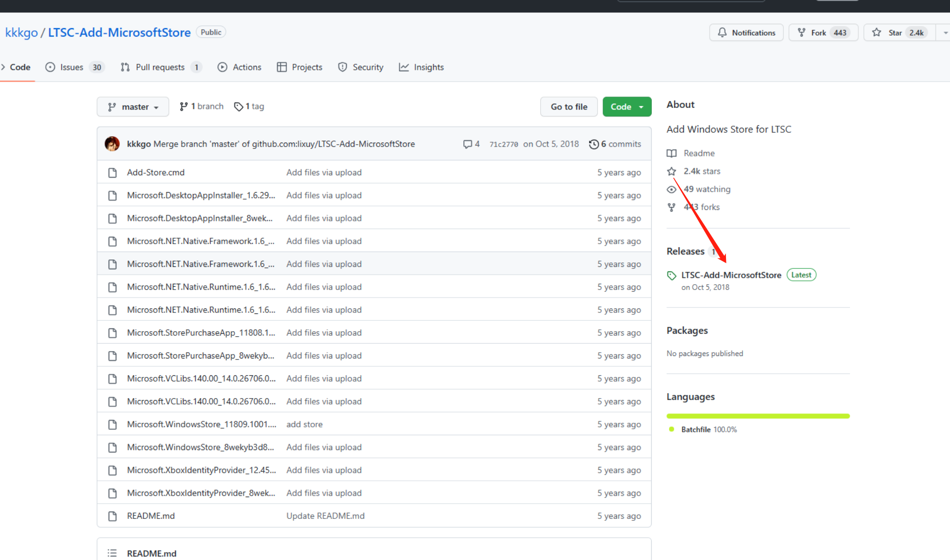View the Insights tab
The height and width of the screenshot is (560, 950).
[421, 67]
